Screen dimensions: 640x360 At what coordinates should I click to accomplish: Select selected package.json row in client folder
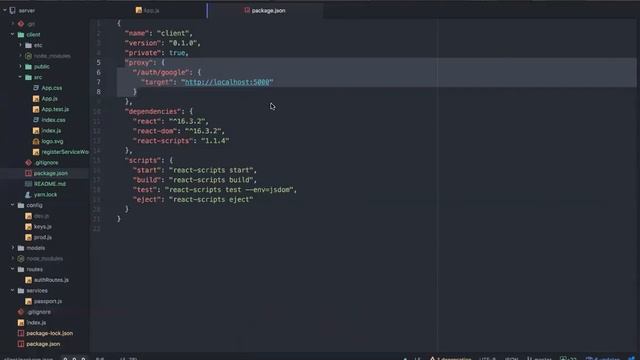[x=44, y=173]
